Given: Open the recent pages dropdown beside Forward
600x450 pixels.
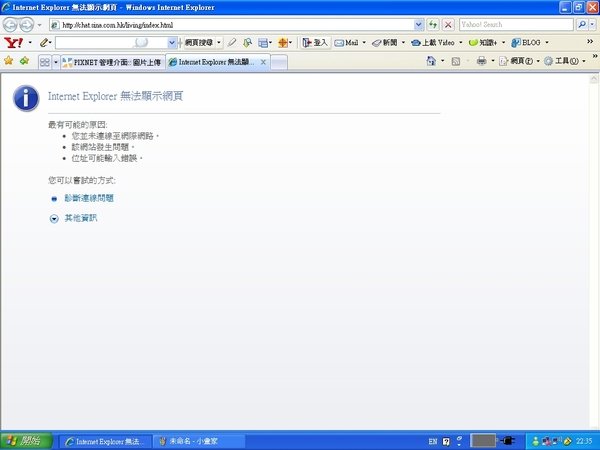Looking at the screenshot, I should (x=39, y=25).
